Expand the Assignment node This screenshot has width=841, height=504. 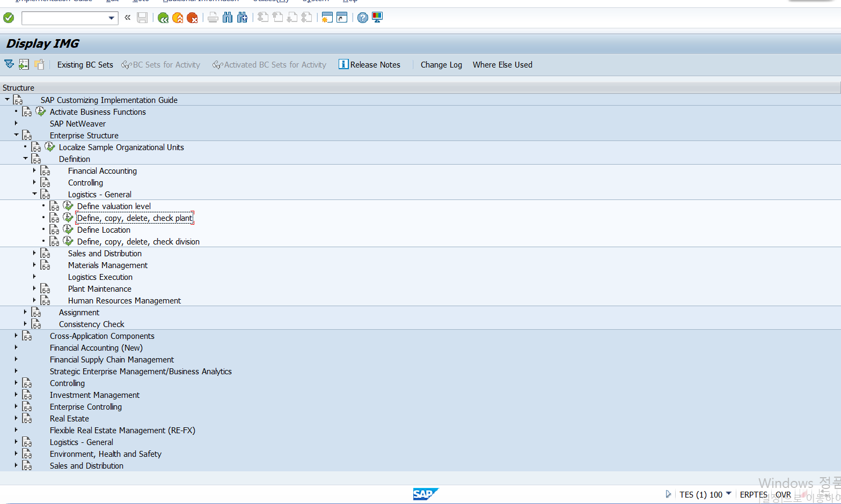25,312
